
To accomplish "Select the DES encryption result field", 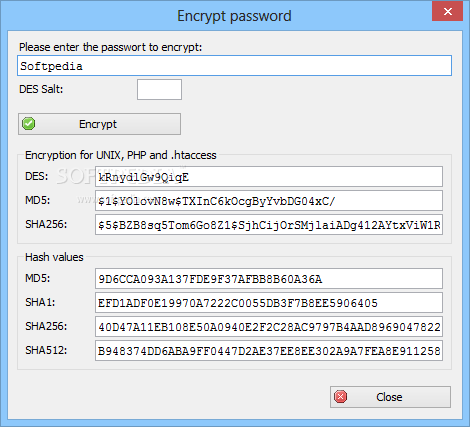I will click(269, 177).
